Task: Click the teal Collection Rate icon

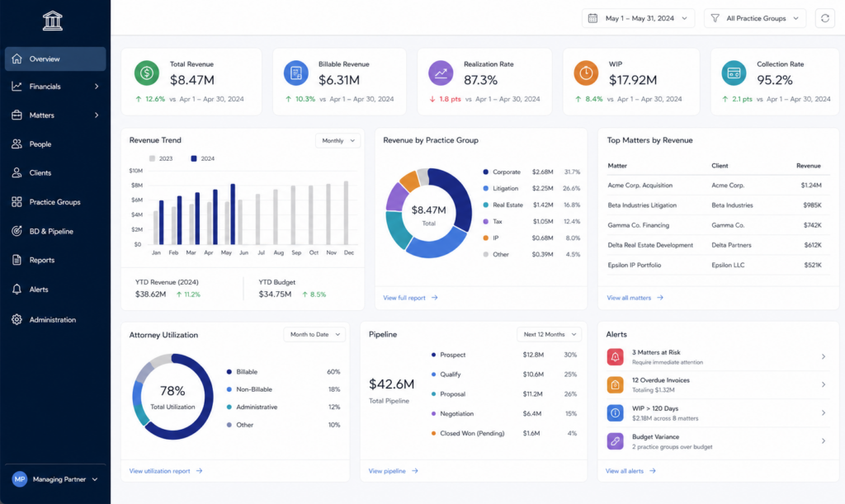Action: click(734, 73)
